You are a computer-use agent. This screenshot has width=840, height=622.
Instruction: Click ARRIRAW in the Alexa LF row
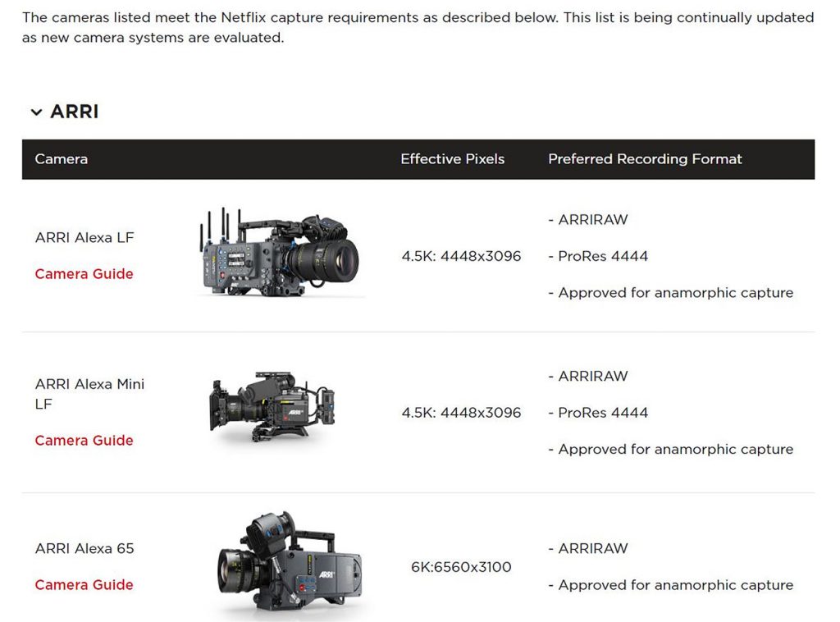(587, 220)
